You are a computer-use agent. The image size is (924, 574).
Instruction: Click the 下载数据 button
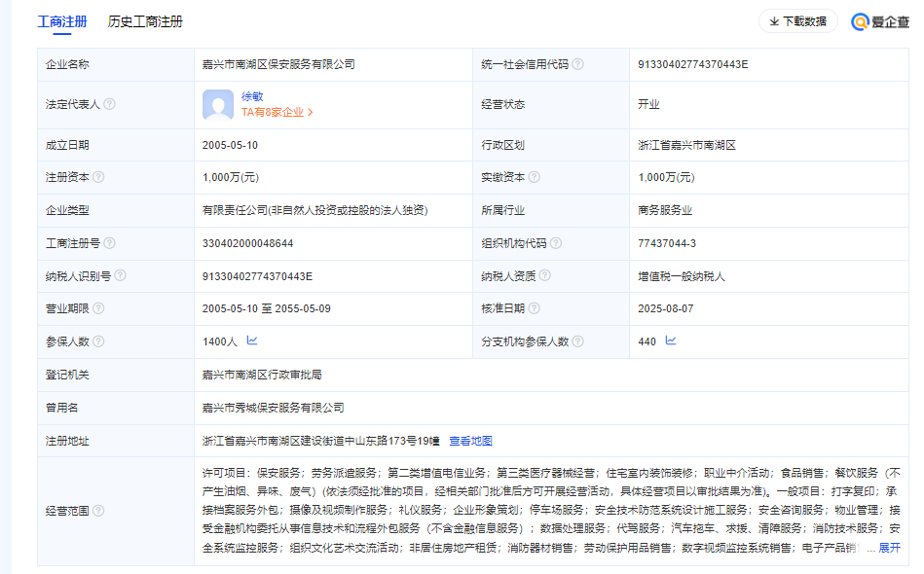pos(797,21)
